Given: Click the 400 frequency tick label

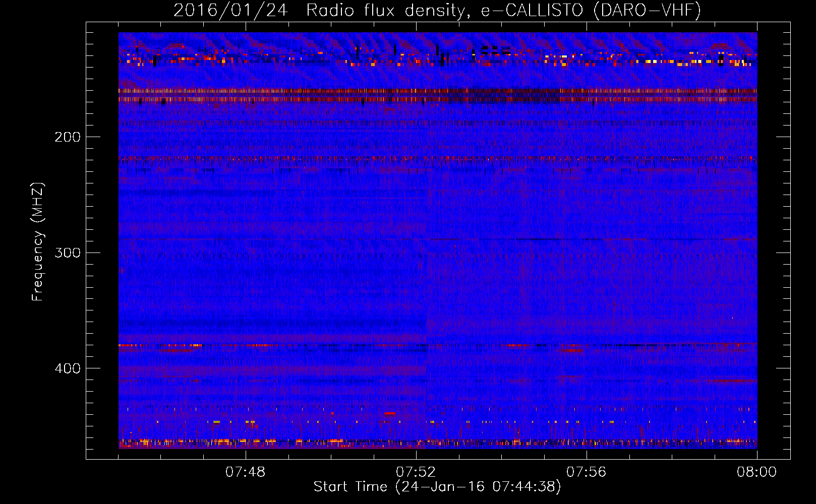Looking at the screenshot, I should pyautogui.click(x=68, y=368).
